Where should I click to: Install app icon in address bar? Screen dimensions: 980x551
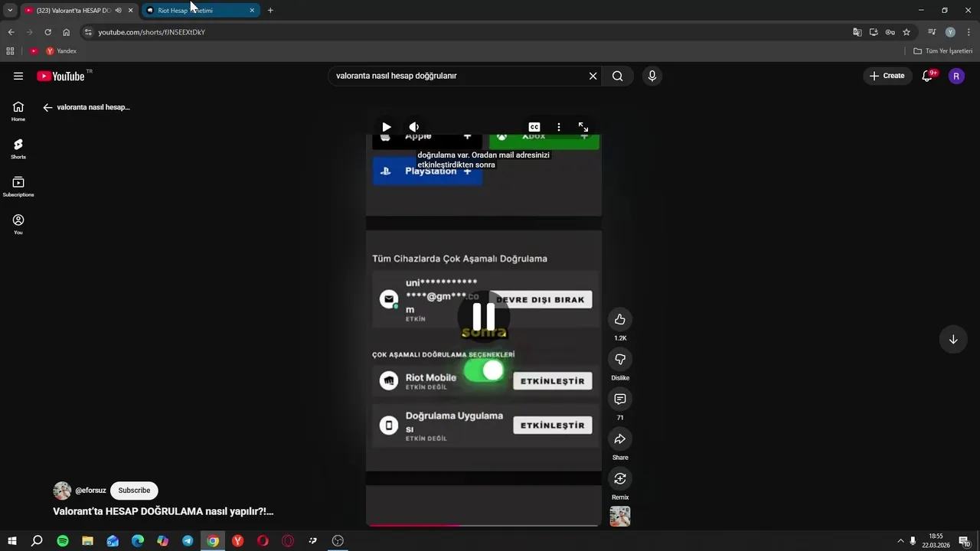pyautogui.click(x=874, y=32)
